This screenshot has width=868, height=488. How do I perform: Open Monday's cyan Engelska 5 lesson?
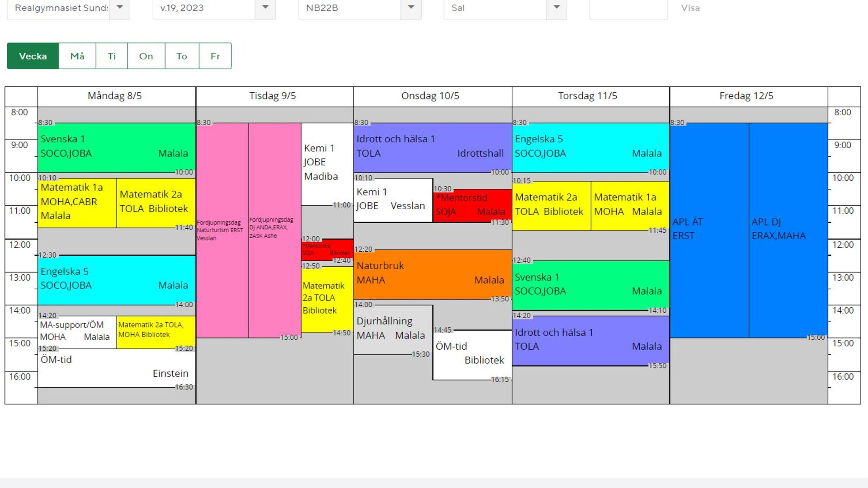[117, 280]
